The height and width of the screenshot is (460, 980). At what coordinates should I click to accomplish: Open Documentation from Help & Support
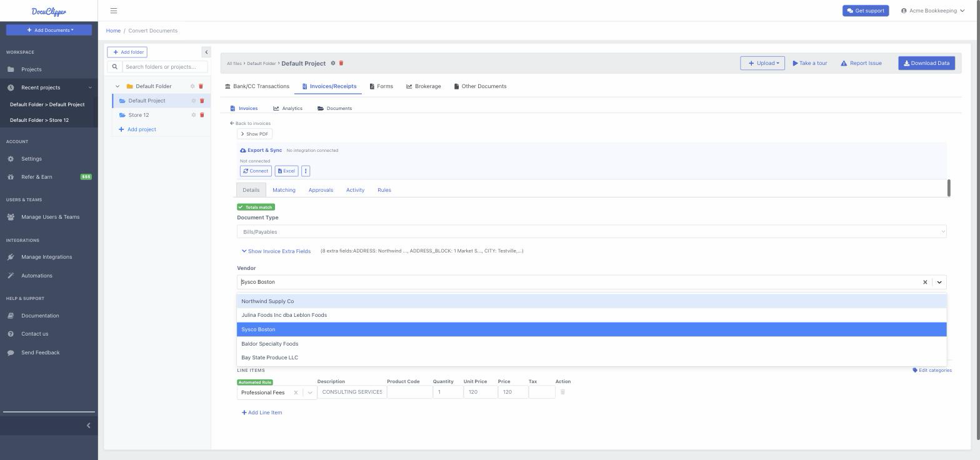(40, 316)
